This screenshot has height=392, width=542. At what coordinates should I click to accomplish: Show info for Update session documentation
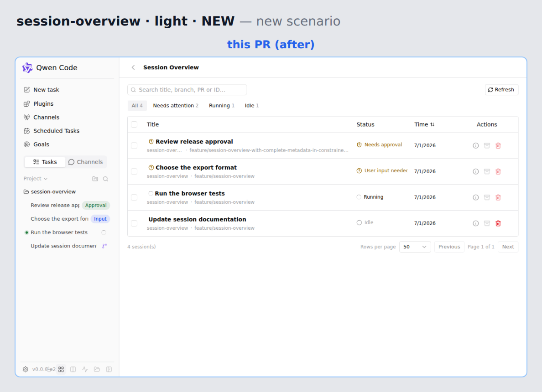(476, 223)
